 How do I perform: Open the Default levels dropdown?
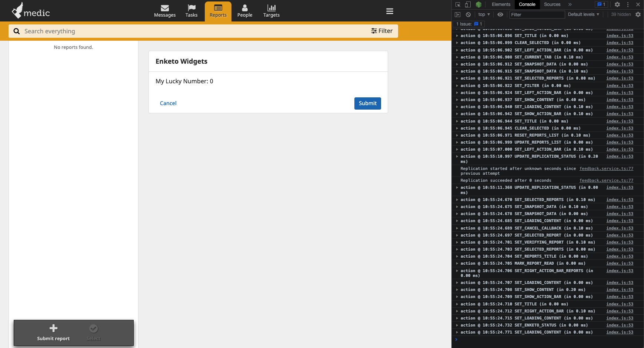583,14
